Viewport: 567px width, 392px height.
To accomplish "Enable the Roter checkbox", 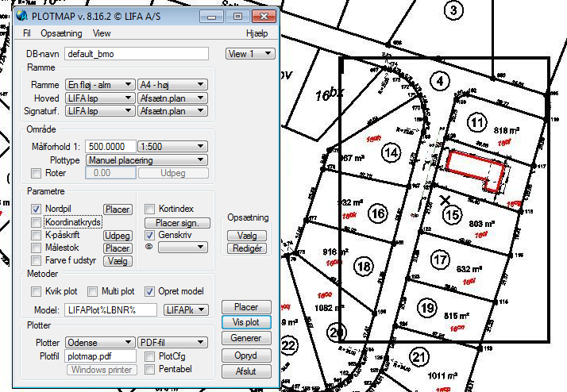I will [36, 173].
